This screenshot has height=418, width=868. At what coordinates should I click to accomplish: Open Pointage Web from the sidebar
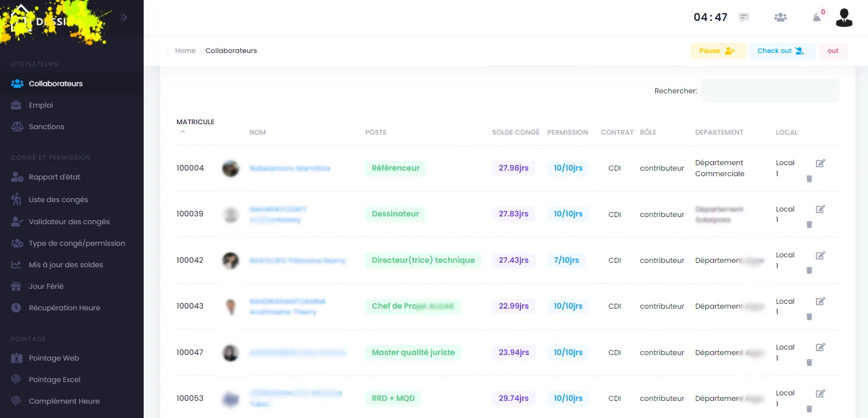pyautogui.click(x=54, y=358)
